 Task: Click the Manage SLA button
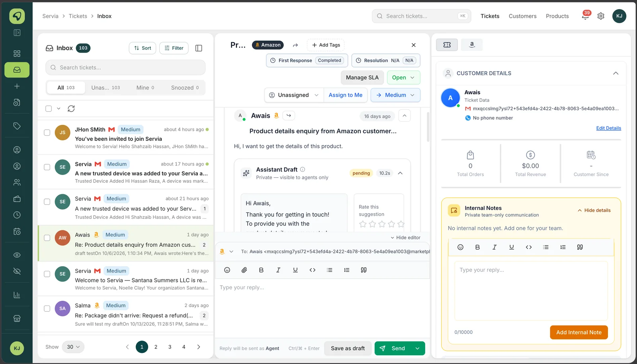tap(362, 78)
